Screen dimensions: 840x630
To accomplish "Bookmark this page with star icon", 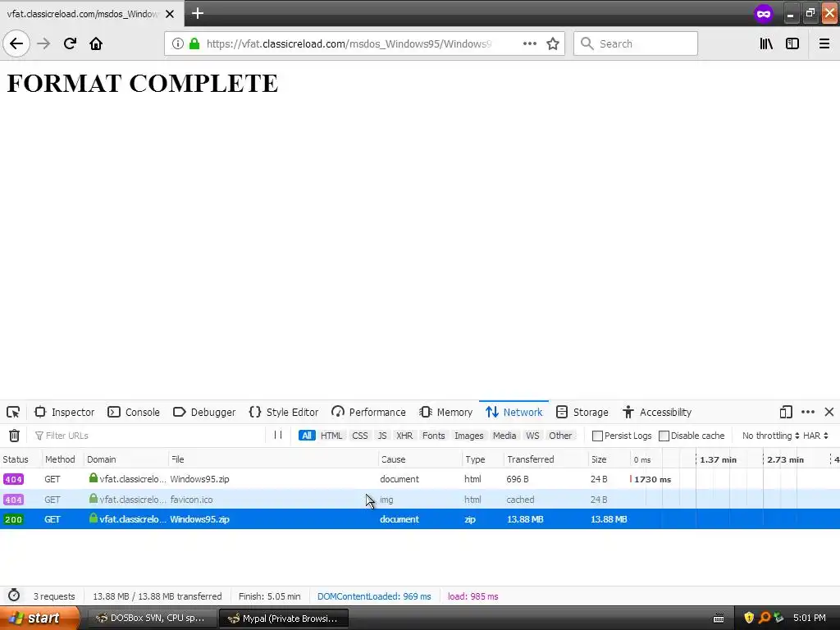I will click(553, 43).
